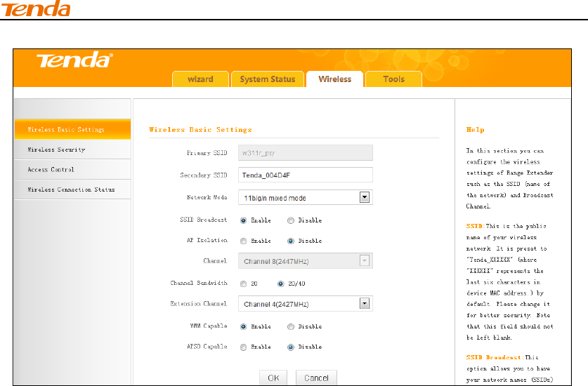Disable AP Isolation
Screen dimensions: 588x386
[291, 241]
